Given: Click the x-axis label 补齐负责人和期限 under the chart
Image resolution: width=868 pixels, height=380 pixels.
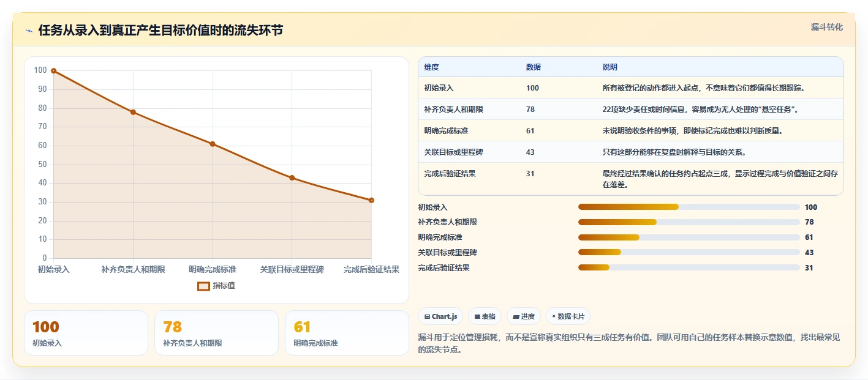Looking at the screenshot, I should pyautogui.click(x=133, y=269).
